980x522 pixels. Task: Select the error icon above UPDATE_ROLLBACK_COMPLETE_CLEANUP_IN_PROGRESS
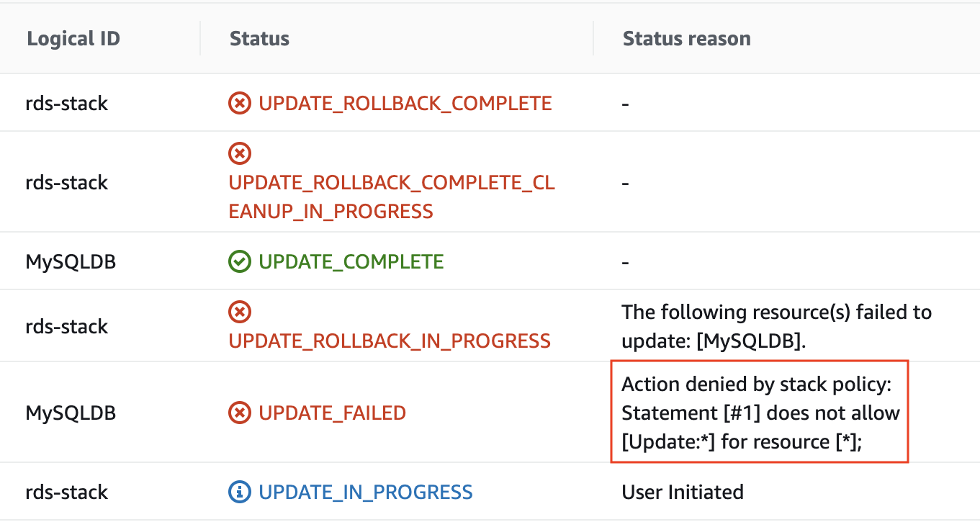[239, 153]
